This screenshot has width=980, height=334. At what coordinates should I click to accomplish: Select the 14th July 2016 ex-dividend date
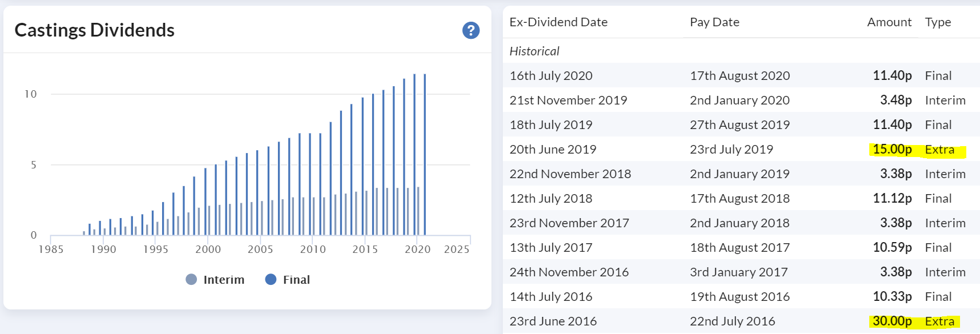click(x=551, y=297)
